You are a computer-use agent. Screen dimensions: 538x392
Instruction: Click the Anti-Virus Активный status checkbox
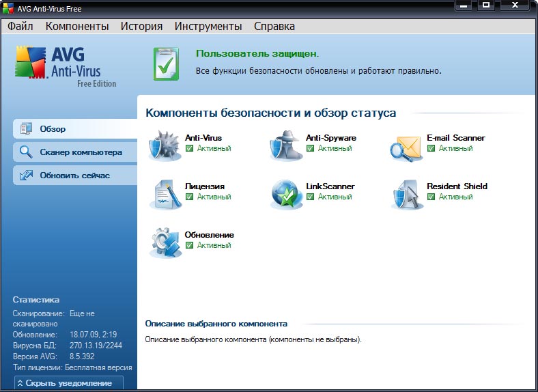click(x=189, y=148)
